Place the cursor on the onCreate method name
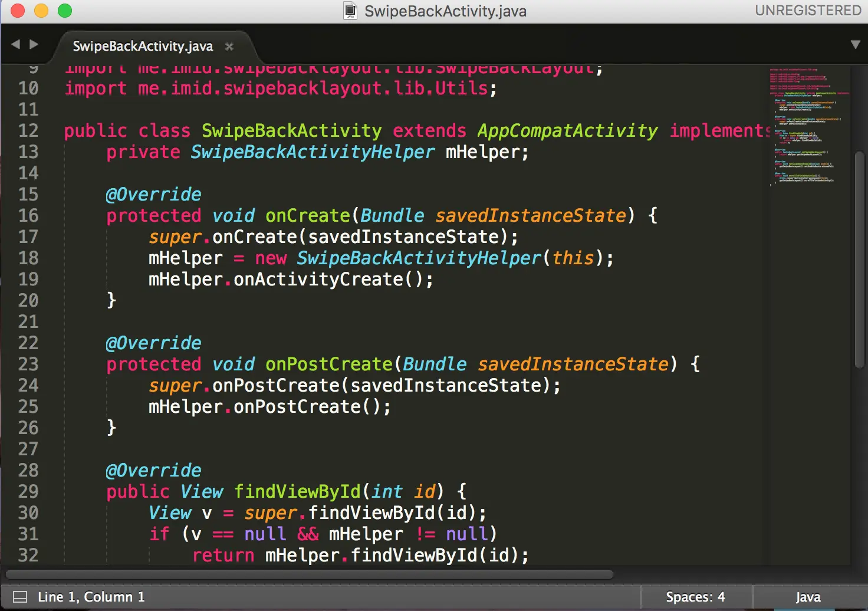The width and height of the screenshot is (868, 611). (308, 215)
